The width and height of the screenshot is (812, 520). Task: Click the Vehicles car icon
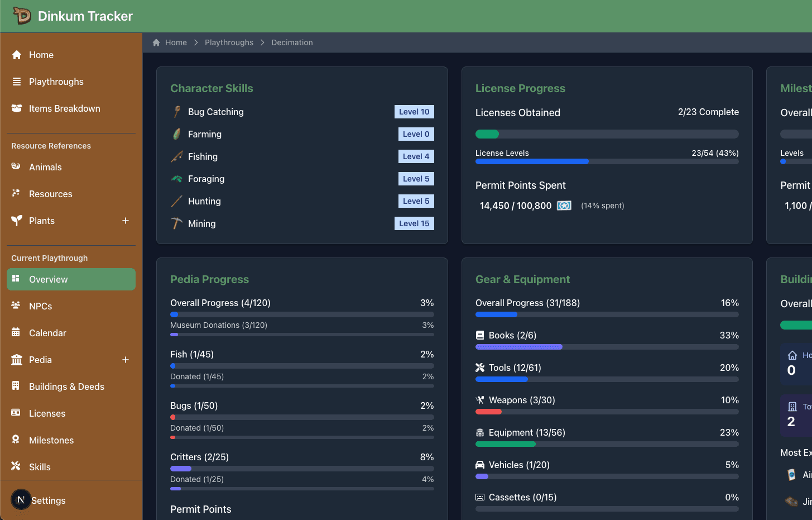click(480, 465)
